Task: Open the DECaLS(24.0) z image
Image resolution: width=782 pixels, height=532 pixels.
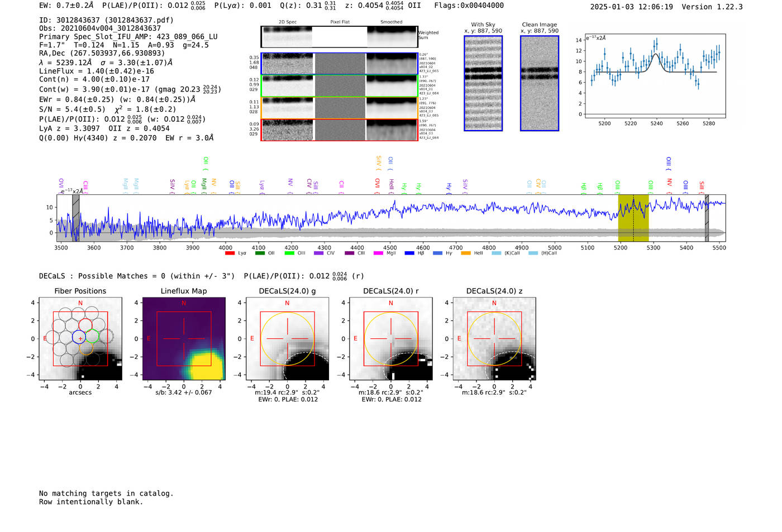Action: (x=494, y=339)
